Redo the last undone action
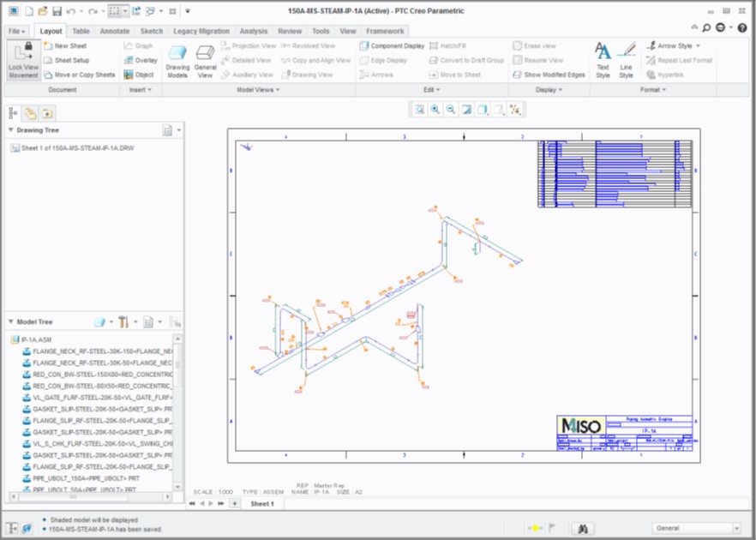The height and width of the screenshot is (540, 756). (93, 10)
